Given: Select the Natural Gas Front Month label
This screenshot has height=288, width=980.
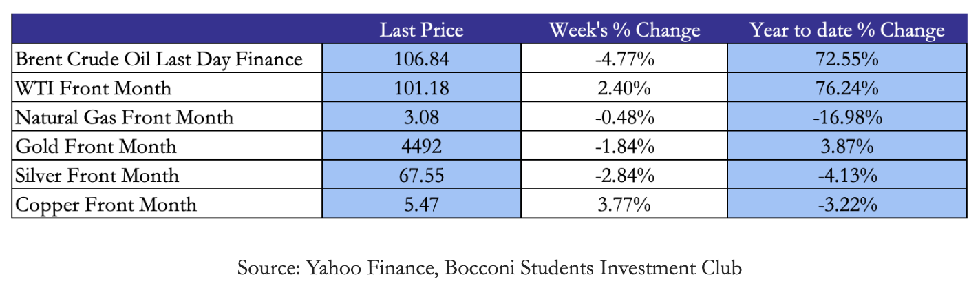Looking at the screenshot, I should pos(125,117).
